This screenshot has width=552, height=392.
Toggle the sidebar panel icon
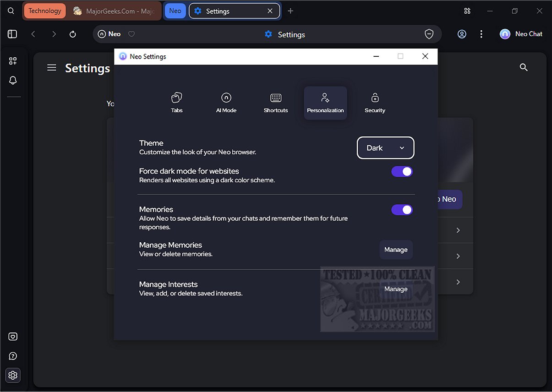12,34
